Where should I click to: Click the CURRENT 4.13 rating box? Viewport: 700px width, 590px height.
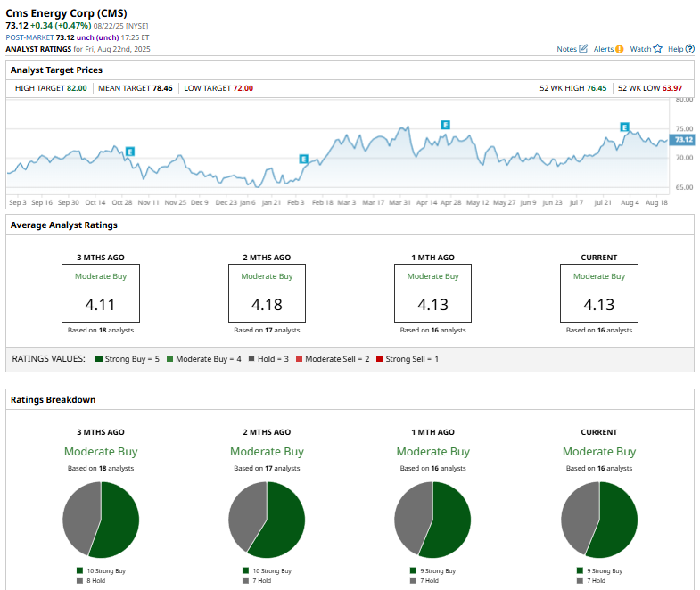tap(599, 293)
